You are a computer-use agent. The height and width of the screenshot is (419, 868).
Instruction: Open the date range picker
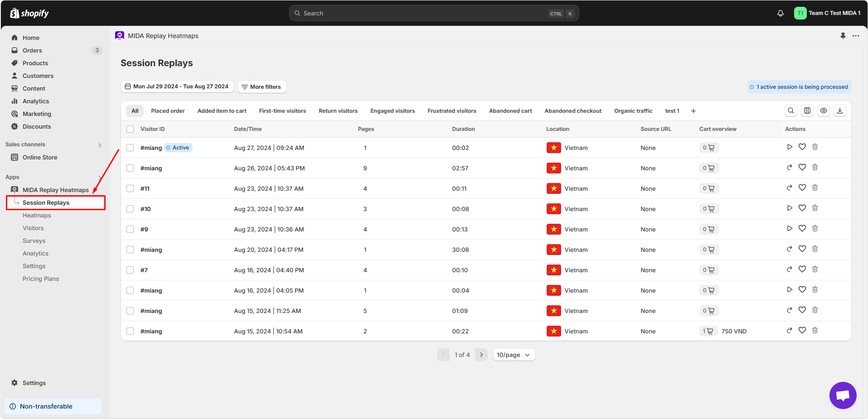tap(177, 87)
